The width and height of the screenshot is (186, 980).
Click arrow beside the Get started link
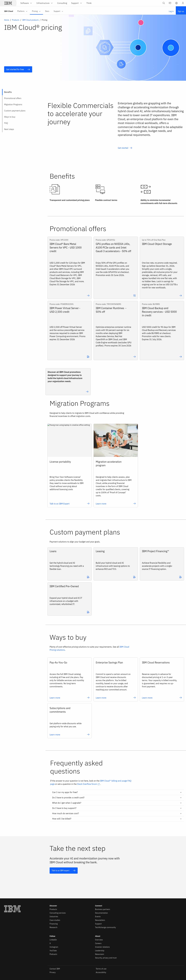[131, 148]
